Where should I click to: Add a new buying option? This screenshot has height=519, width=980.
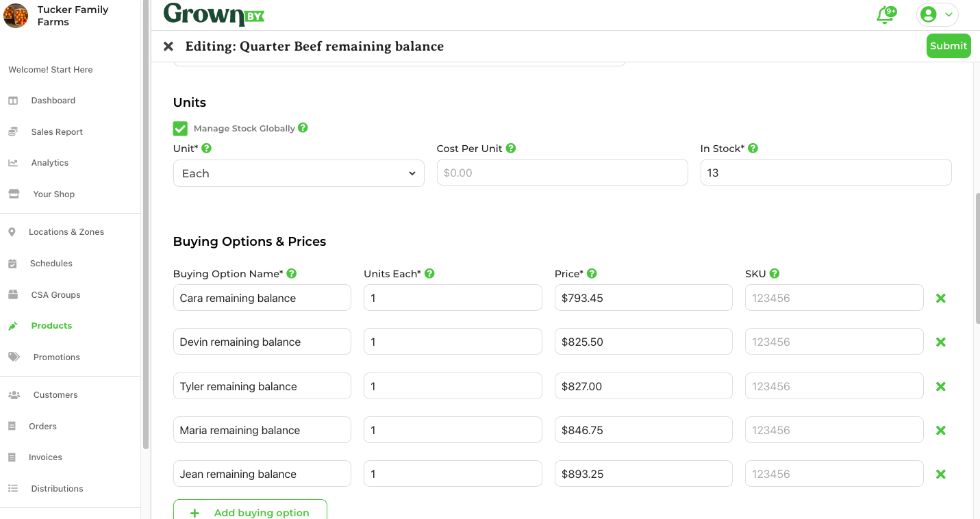coord(250,510)
